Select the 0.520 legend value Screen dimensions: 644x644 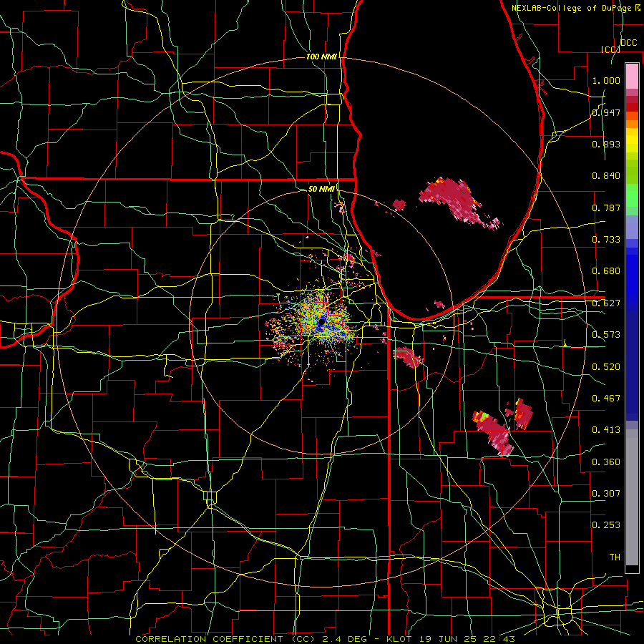(606, 367)
